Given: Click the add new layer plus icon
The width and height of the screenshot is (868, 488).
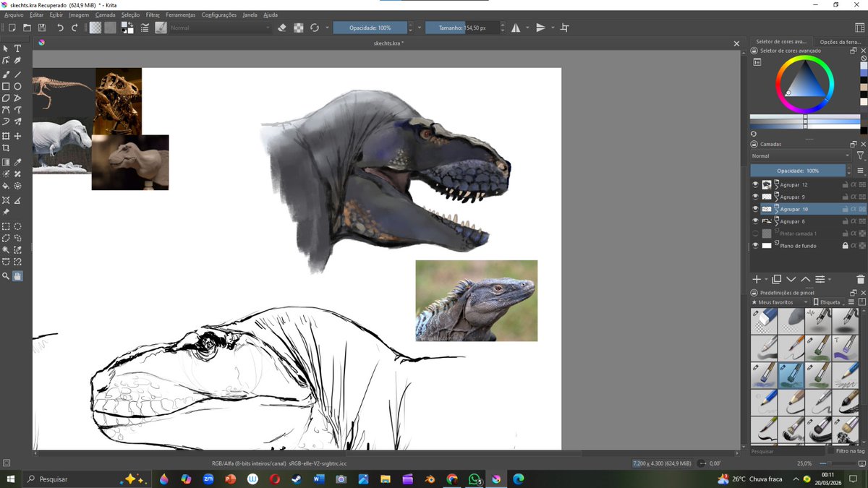Looking at the screenshot, I should point(757,279).
